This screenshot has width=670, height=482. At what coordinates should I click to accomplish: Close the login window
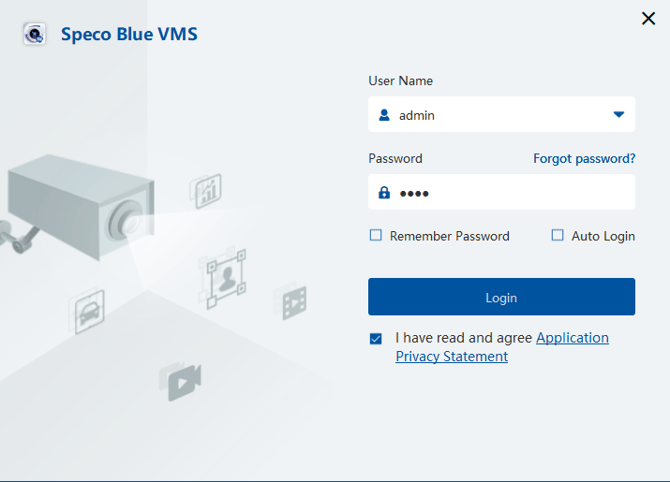[648, 18]
